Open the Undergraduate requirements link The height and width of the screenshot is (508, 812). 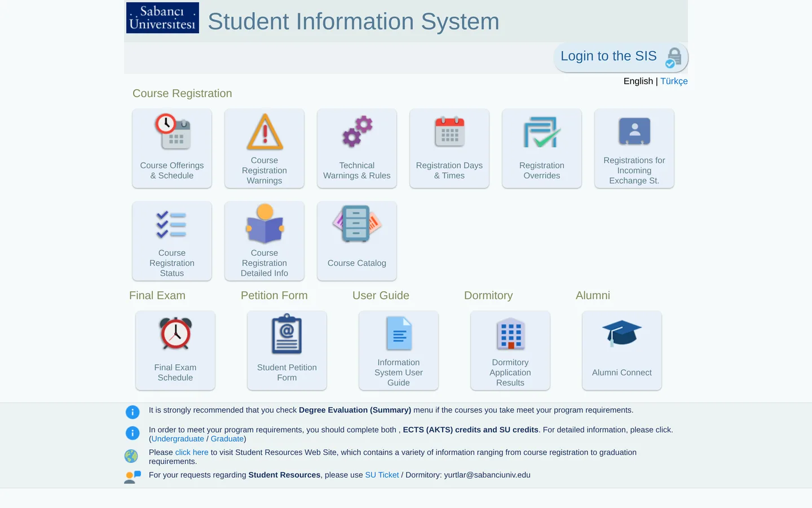click(178, 439)
